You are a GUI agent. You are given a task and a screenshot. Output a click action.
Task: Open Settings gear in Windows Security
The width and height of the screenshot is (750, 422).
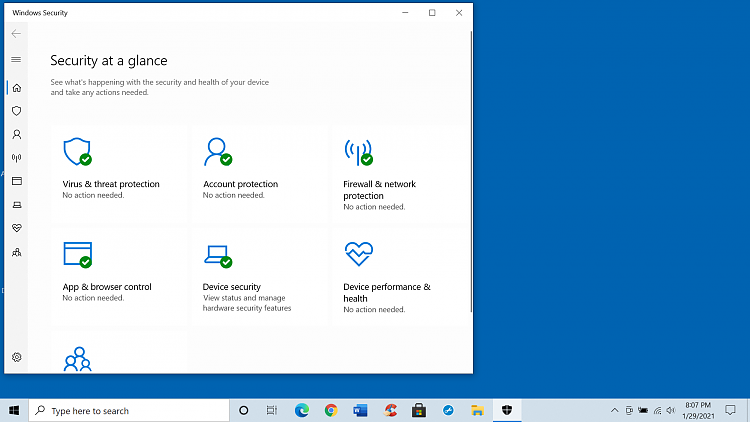16,357
